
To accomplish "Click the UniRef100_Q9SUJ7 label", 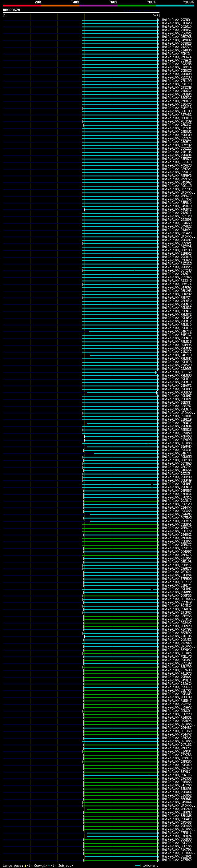I will [177, 500].
